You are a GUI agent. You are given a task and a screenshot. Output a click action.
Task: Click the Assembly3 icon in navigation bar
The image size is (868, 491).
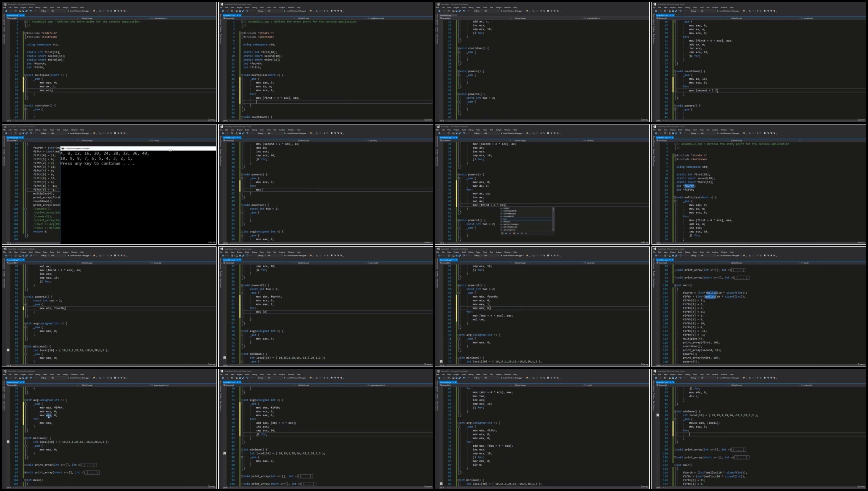click(x=8, y=18)
